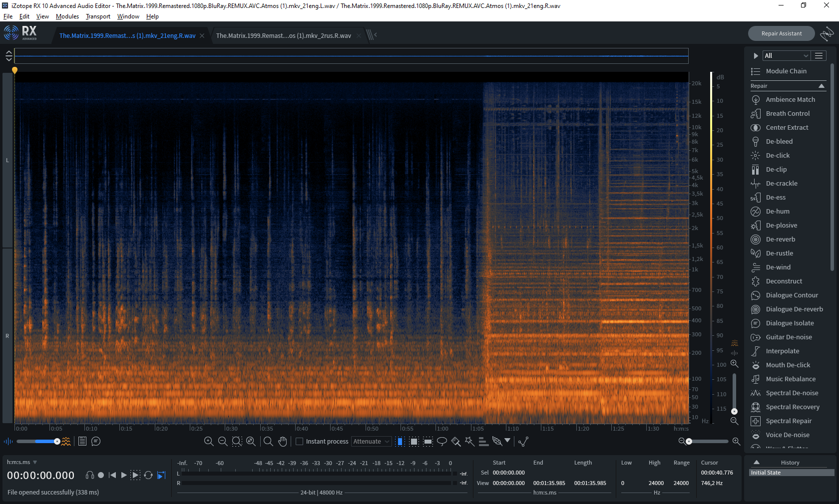Viewport: 839px width, 504px height.
Task: Open the module list view menu
Action: 819,55
